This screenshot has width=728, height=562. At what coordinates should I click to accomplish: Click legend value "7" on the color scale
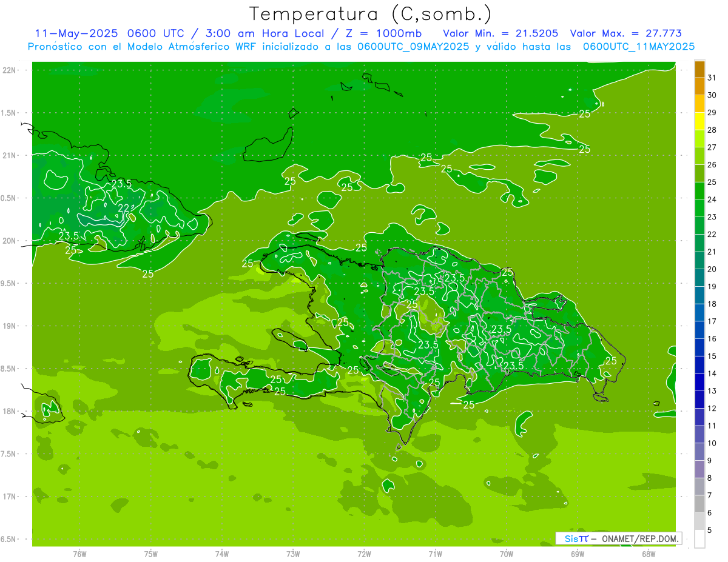pos(710,495)
